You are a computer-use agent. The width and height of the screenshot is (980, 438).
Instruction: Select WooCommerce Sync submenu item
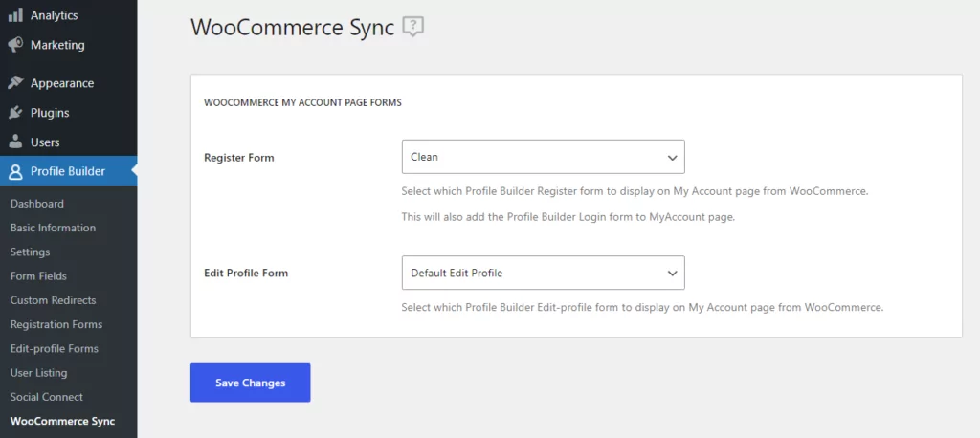[x=62, y=421]
